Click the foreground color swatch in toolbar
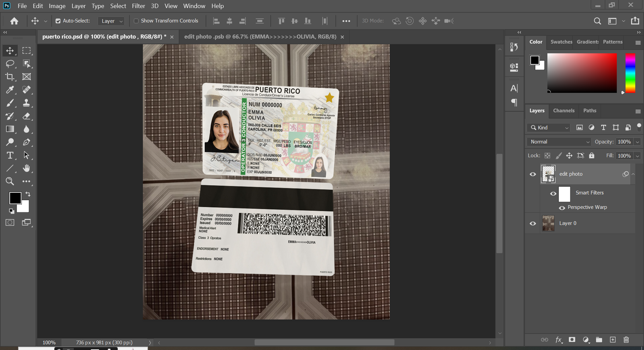Screen dimensions: 644x350 coord(15,198)
